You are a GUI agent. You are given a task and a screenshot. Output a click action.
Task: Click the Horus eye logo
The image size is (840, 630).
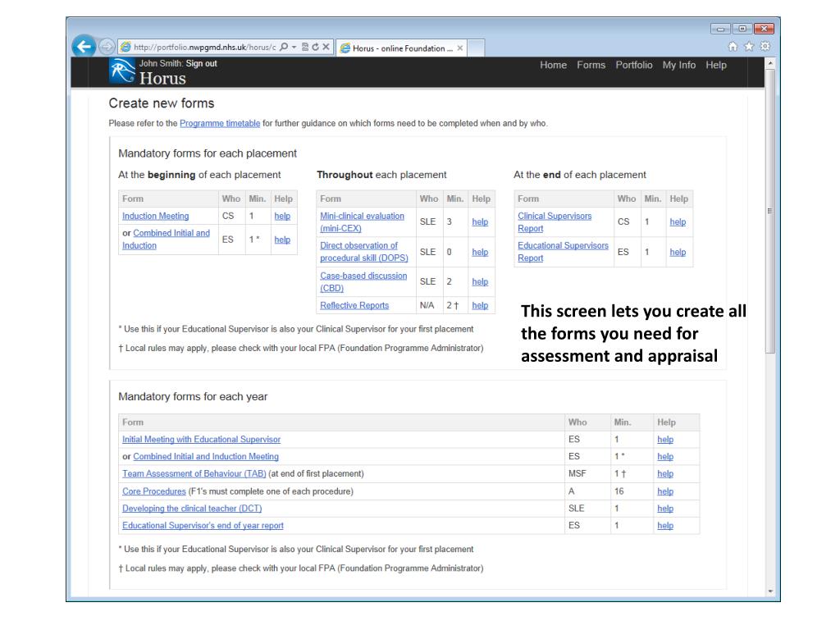click(x=122, y=71)
